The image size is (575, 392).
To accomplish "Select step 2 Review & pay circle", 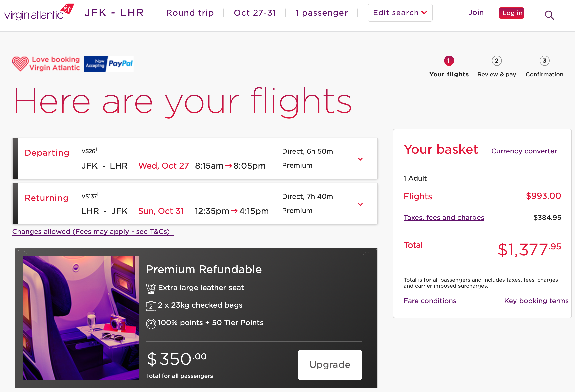I will (497, 61).
